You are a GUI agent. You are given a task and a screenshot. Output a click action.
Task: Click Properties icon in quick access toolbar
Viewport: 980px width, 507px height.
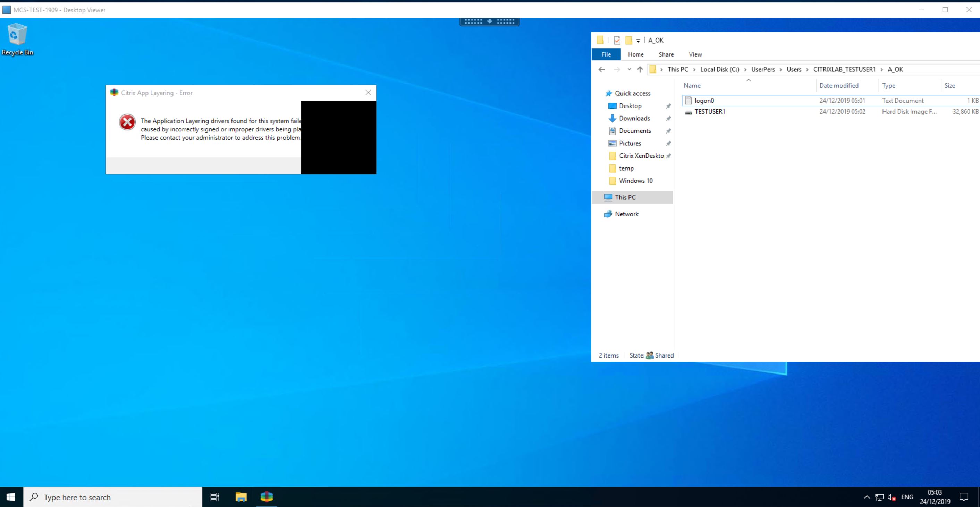[617, 40]
